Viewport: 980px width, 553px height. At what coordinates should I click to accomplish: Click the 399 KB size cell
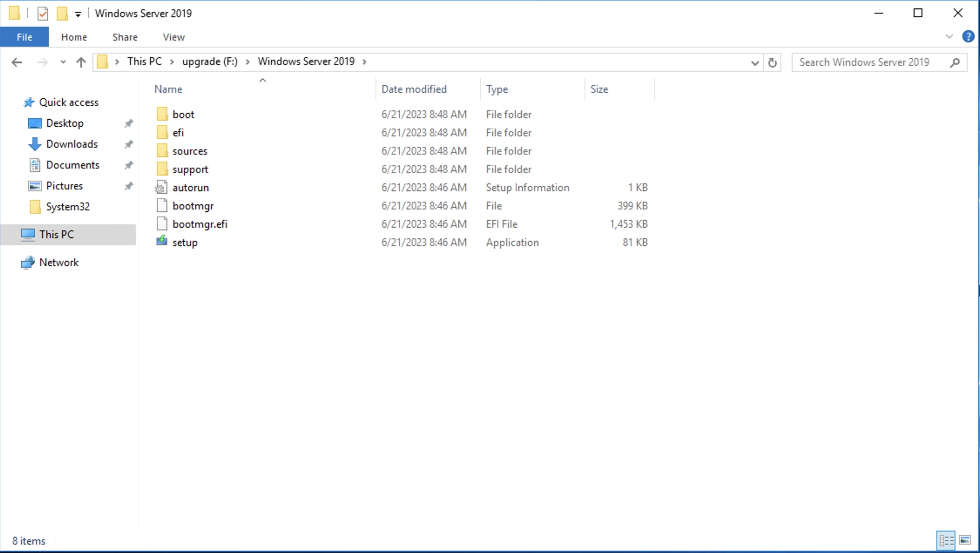(x=632, y=206)
